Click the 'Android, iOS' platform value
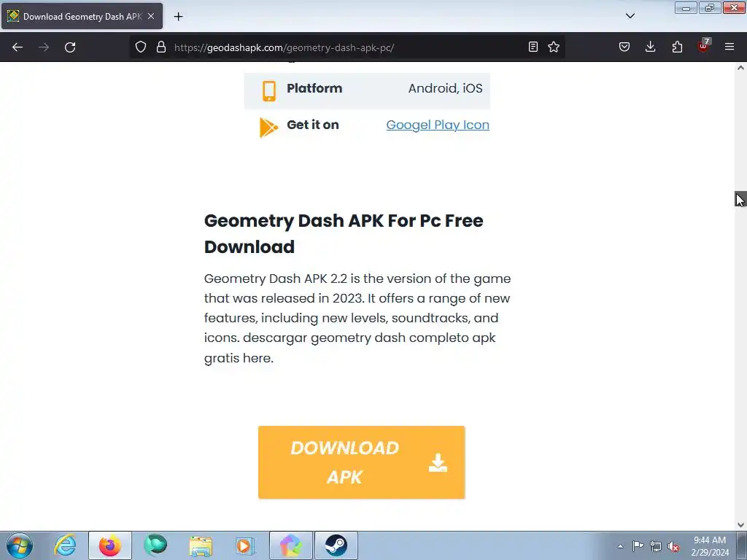Screen dimensions: 747x560 [445, 88]
